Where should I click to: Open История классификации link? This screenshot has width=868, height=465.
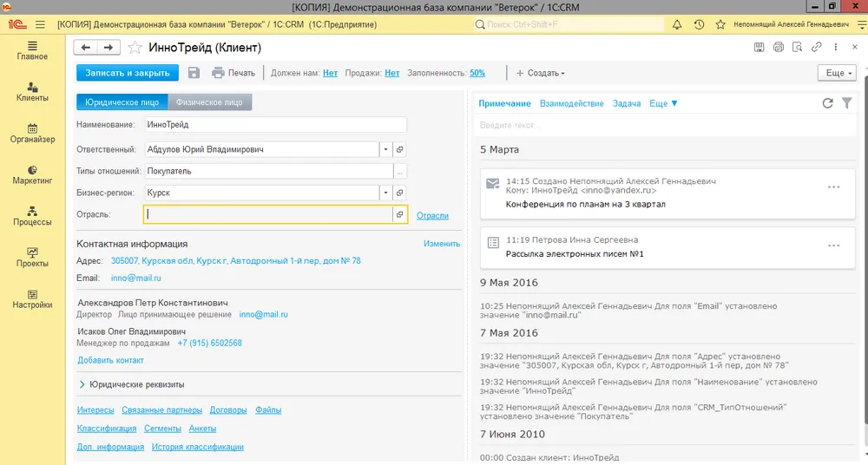point(198,447)
